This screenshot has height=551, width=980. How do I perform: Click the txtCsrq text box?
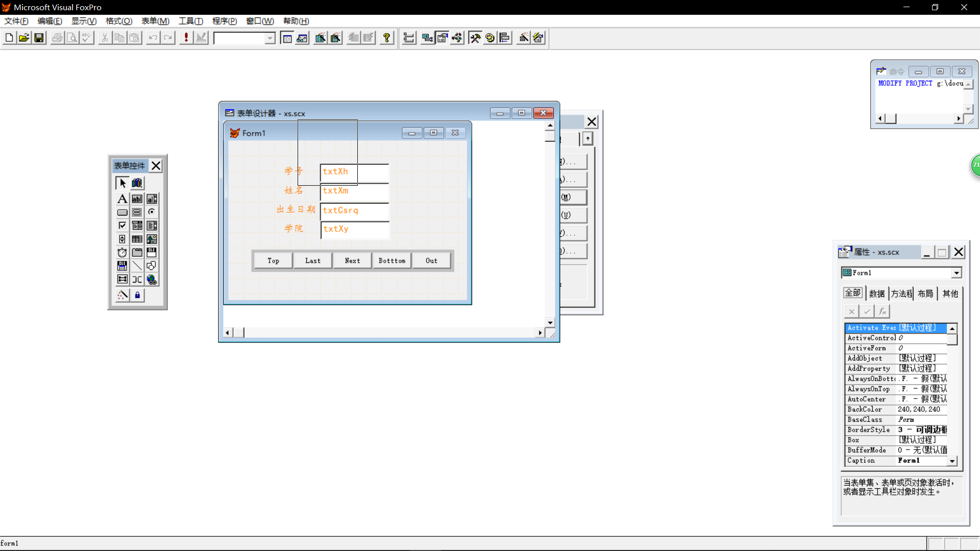point(354,211)
